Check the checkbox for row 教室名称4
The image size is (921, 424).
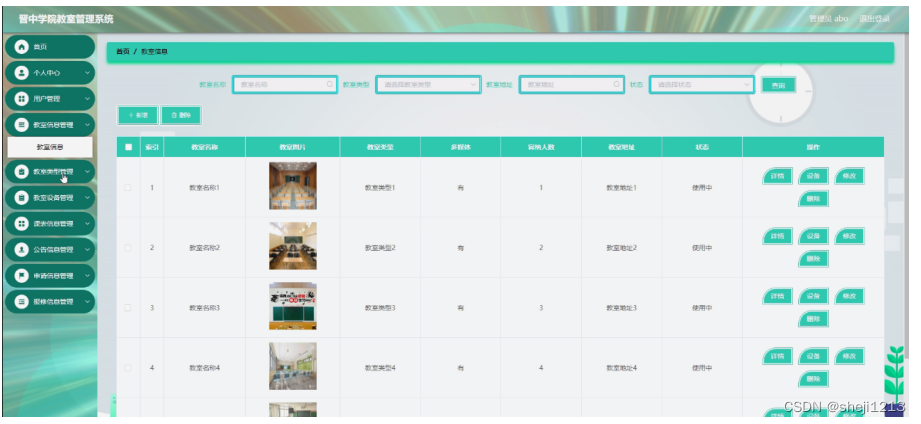tap(128, 368)
